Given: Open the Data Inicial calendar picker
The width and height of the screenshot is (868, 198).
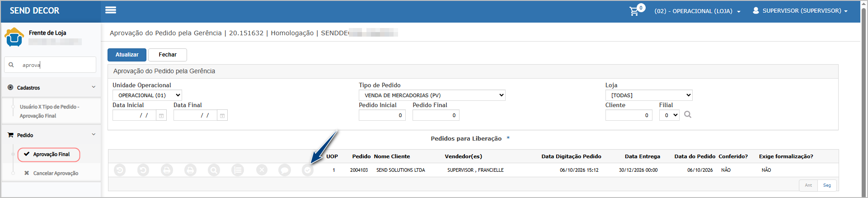Looking at the screenshot, I should click(161, 116).
